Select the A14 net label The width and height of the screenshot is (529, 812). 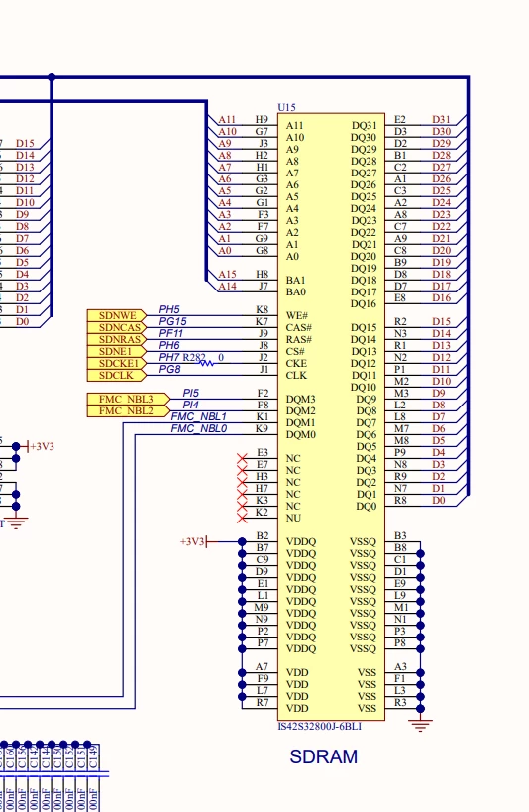click(227, 286)
